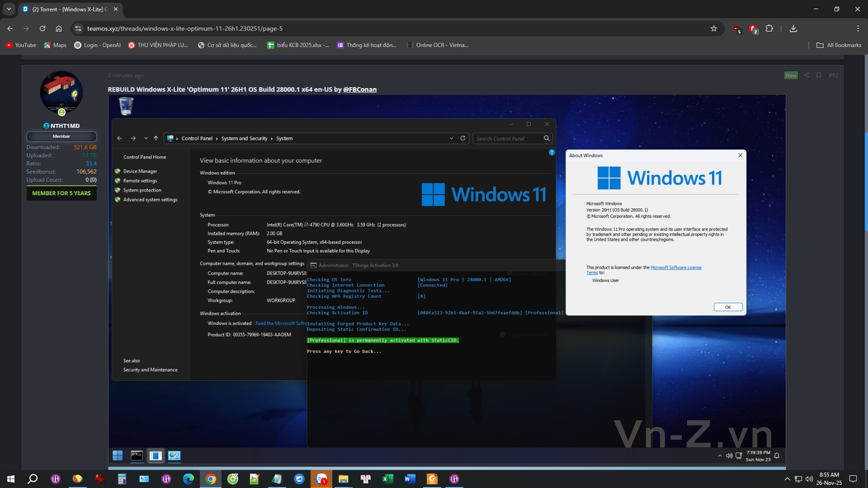The width and height of the screenshot is (868, 488).
Task: Click the search magnifier in Search Control Panel
Action: tap(547, 138)
